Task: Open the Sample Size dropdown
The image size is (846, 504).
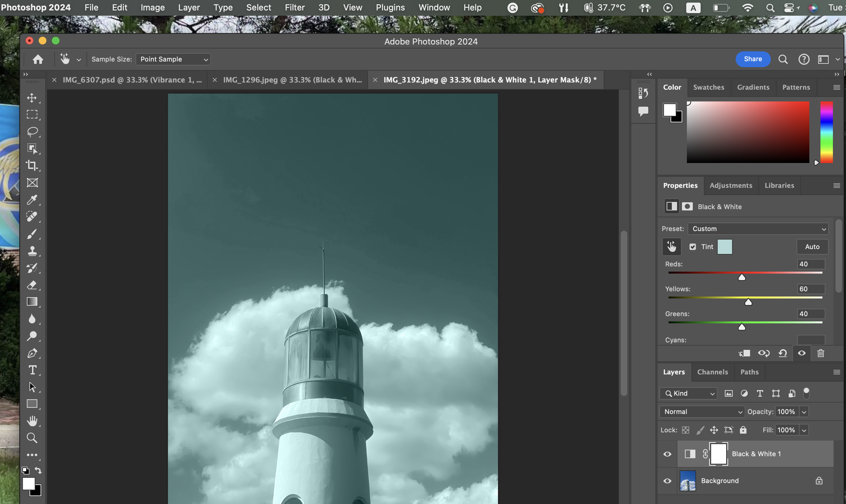Action: click(173, 60)
